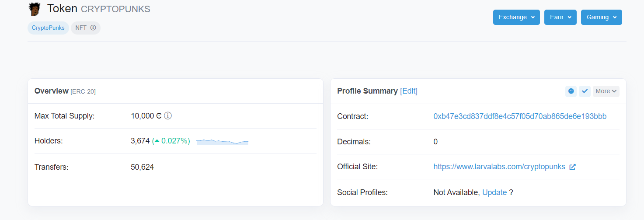Click the holders 0.027% change value
The height and width of the screenshot is (220, 644).
click(x=175, y=141)
